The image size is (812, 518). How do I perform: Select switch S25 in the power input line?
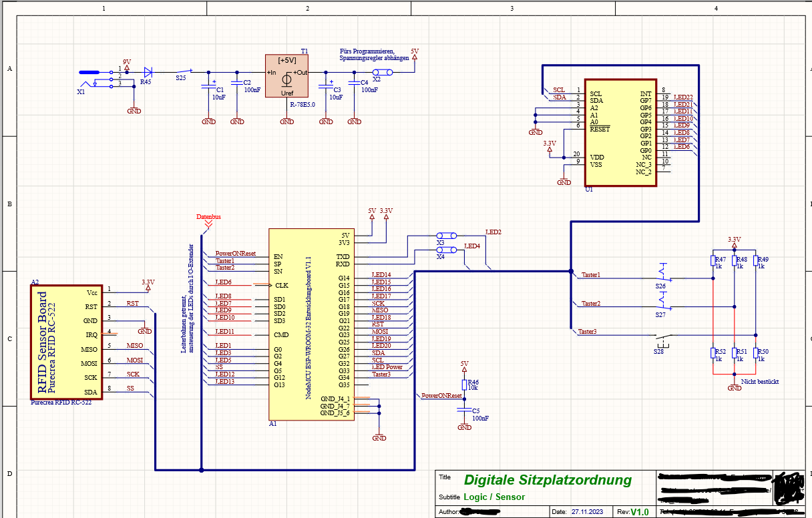tap(184, 72)
